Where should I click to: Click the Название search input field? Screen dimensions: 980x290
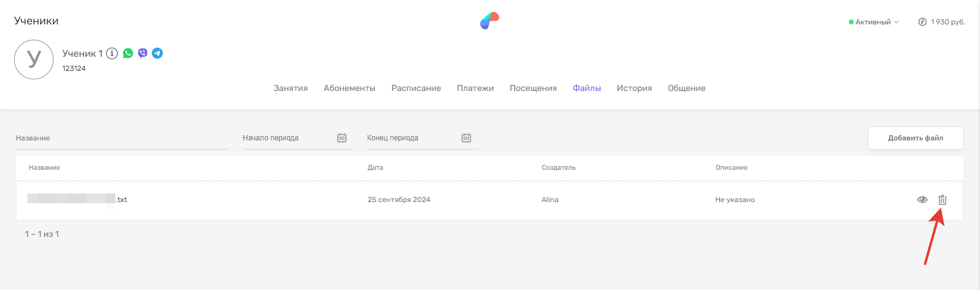[x=122, y=139]
